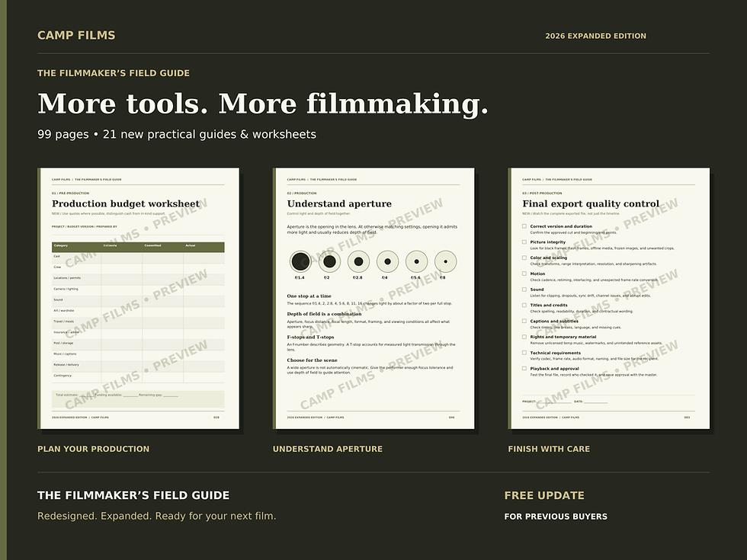Click the 'FINISH WITH CARE' caption
The height and width of the screenshot is (560, 747).
[549, 449]
